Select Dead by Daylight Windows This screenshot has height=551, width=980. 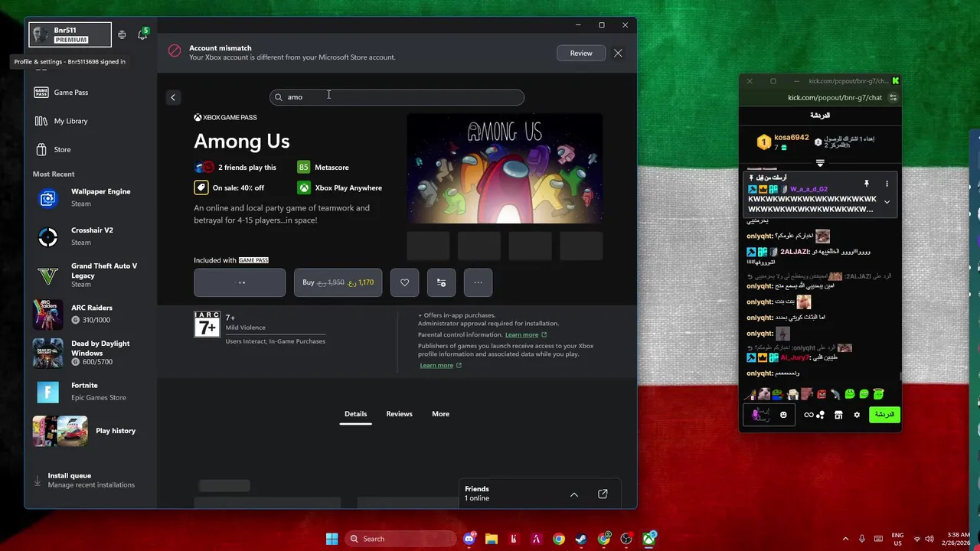(x=92, y=353)
